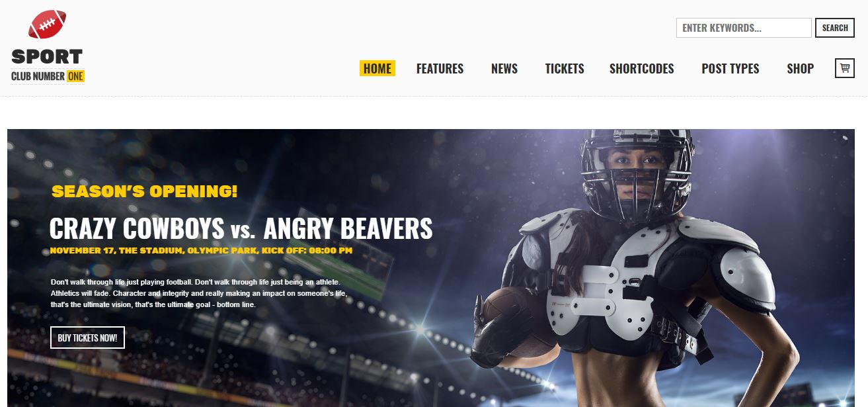Select the highlighted Home menu item
This screenshot has height=407, width=868.
coord(377,68)
